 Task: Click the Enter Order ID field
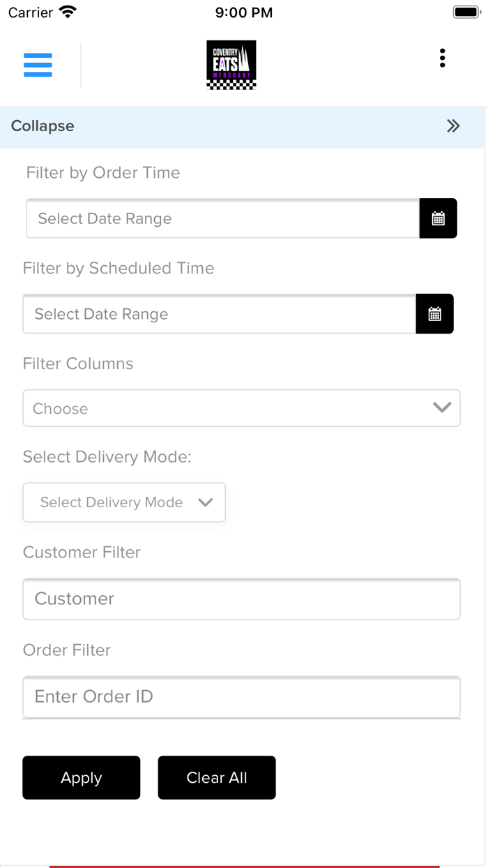(x=241, y=696)
